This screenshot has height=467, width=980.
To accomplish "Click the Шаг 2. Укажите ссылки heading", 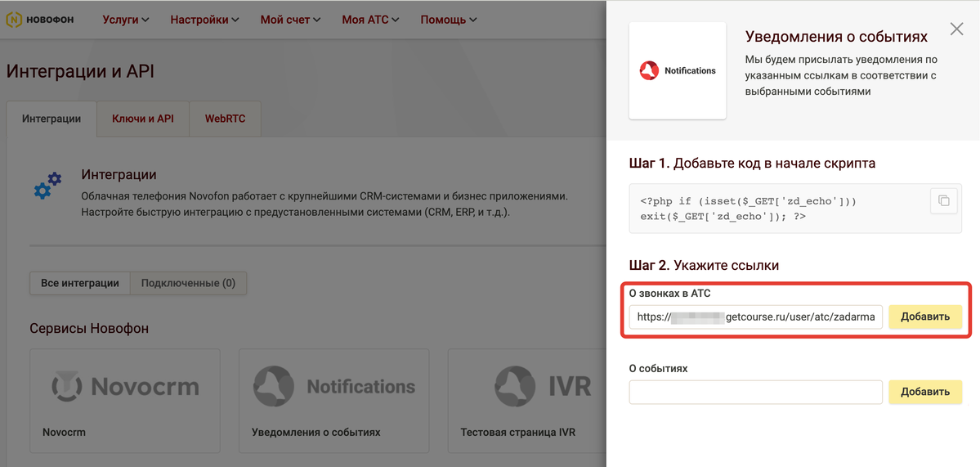I will click(x=704, y=265).
